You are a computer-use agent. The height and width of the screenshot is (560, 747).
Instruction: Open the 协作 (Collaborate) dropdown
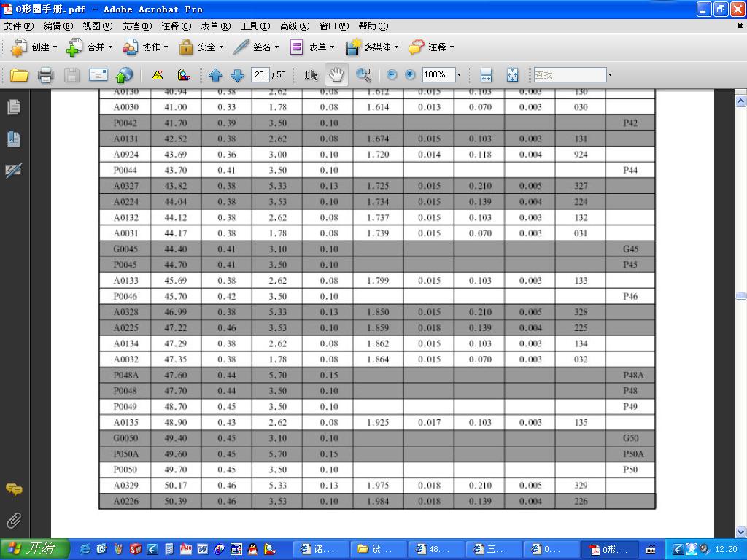click(145, 47)
